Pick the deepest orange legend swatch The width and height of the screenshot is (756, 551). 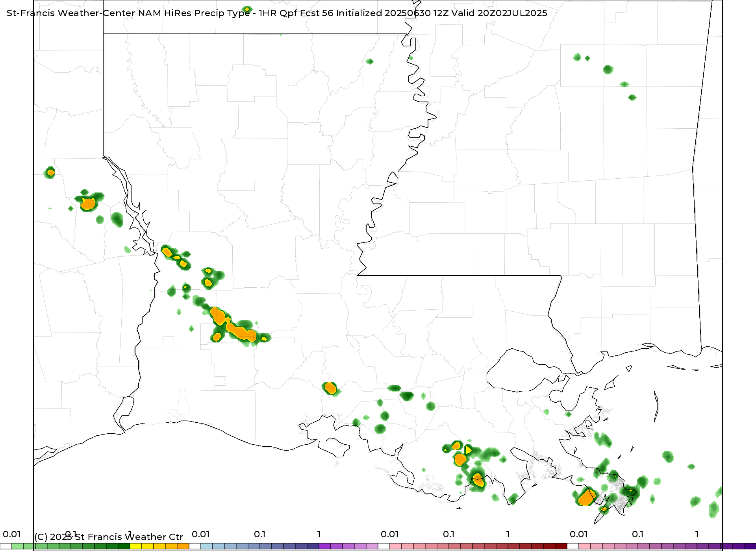(183, 546)
